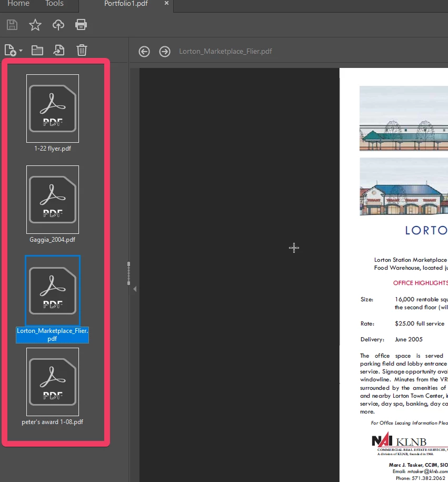Collapse the navigation pane with the arrow

(135, 289)
